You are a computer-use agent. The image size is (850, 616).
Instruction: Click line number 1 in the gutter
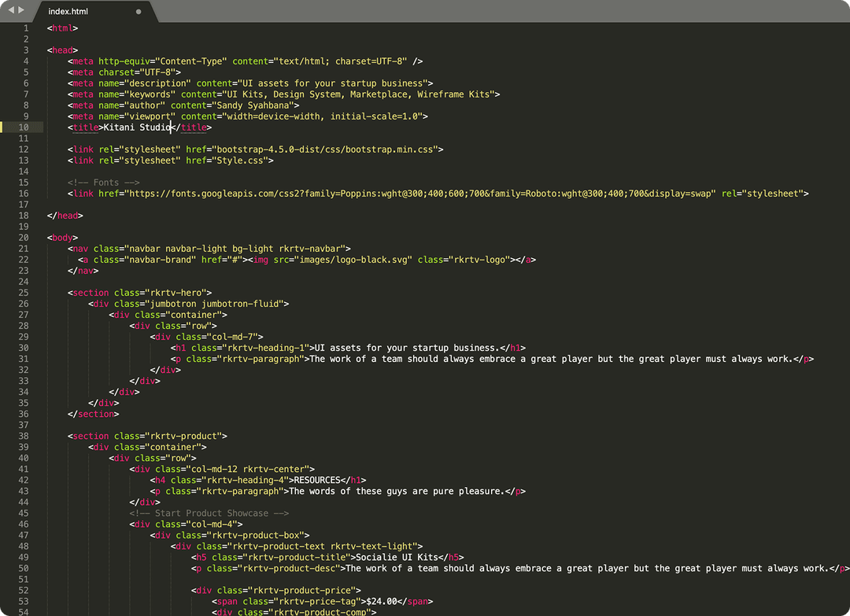25,28
